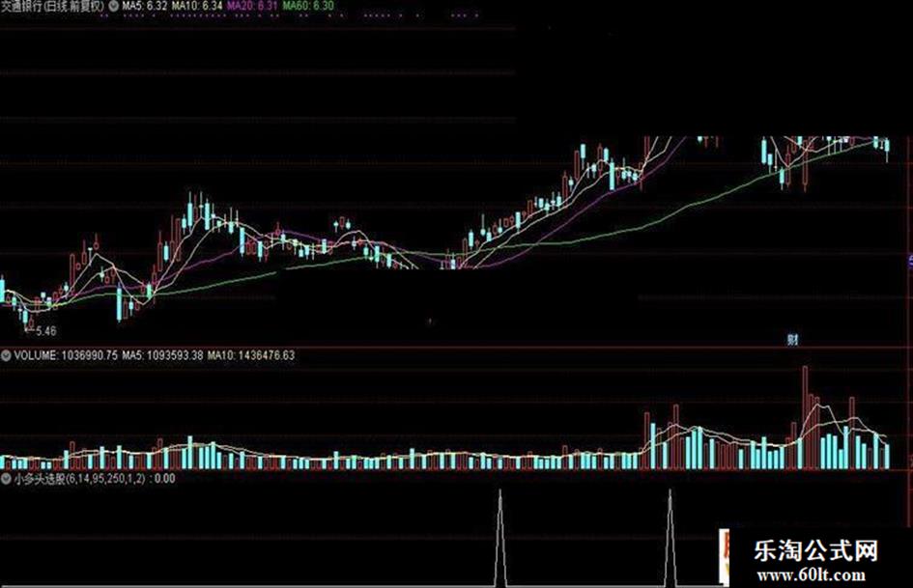
Task: Expand the VOLUME panel settings arrow
Action: [6, 355]
